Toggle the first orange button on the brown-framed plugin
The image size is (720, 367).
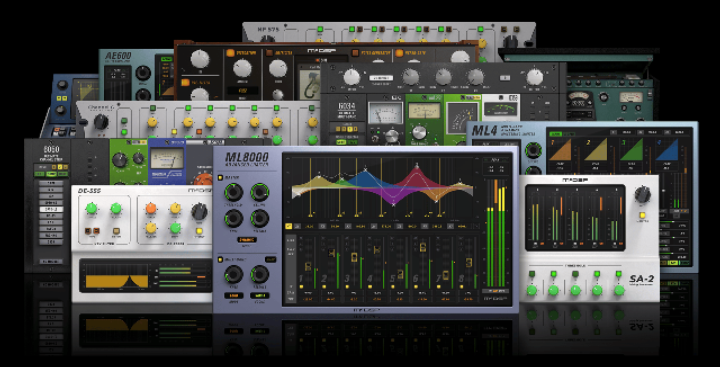(230, 53)
